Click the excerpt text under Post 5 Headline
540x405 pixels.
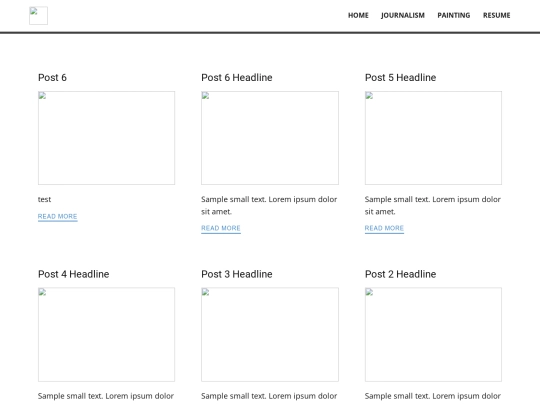pyautogui.click(x=433, y=205)
